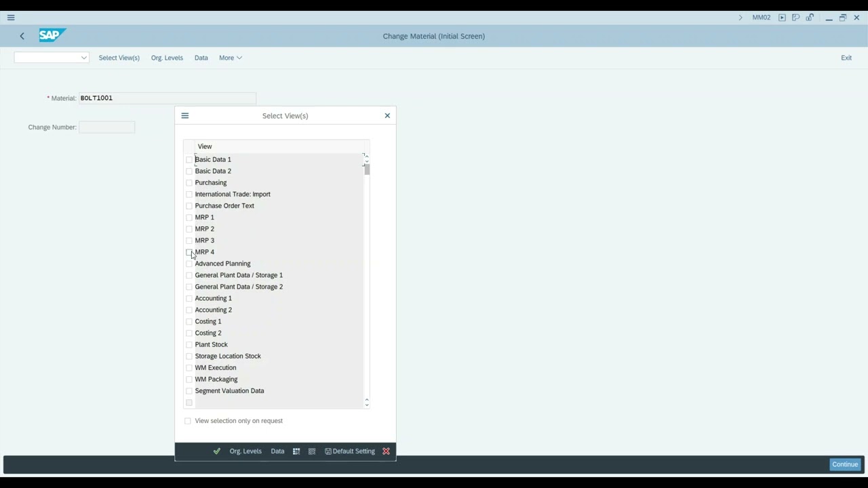This screenshot has height=488, width=868.
Task: Open the Select View(s) toolbar item
Action: [x=119, y=58]
